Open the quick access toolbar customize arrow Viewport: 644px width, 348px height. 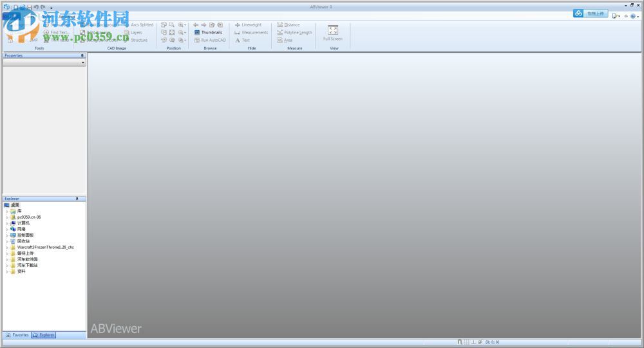[50, 7]
